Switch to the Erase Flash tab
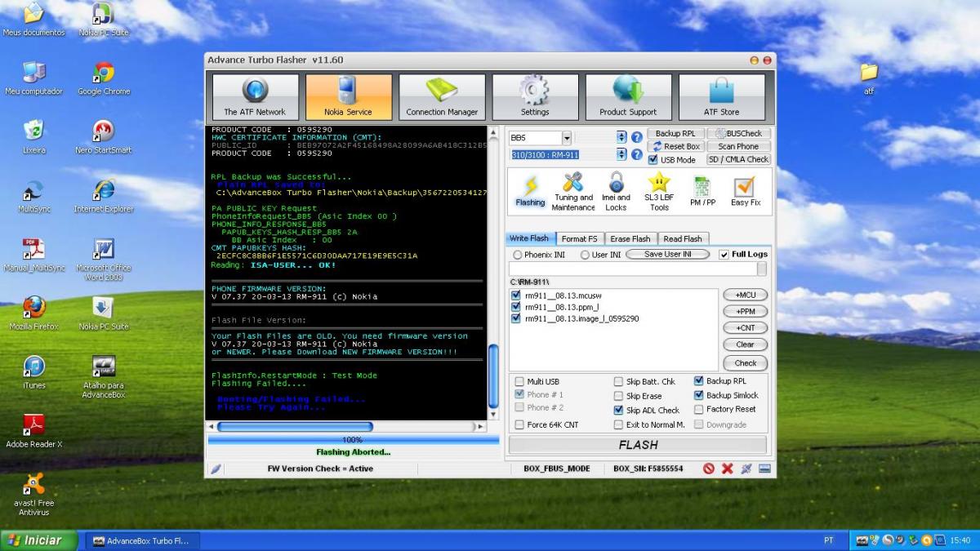This screenshot has width=980, height=551. tap(630, 238)
